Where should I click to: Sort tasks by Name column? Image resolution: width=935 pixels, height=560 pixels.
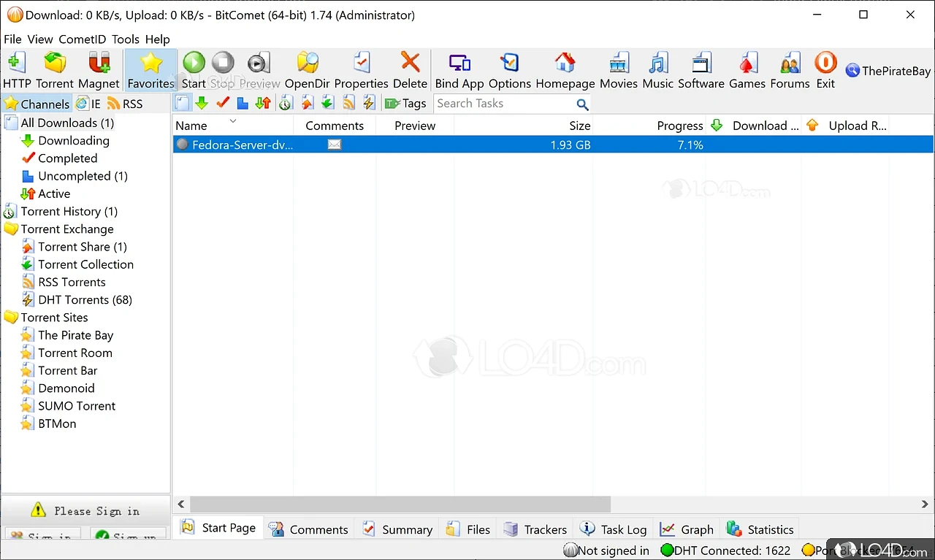233,126
